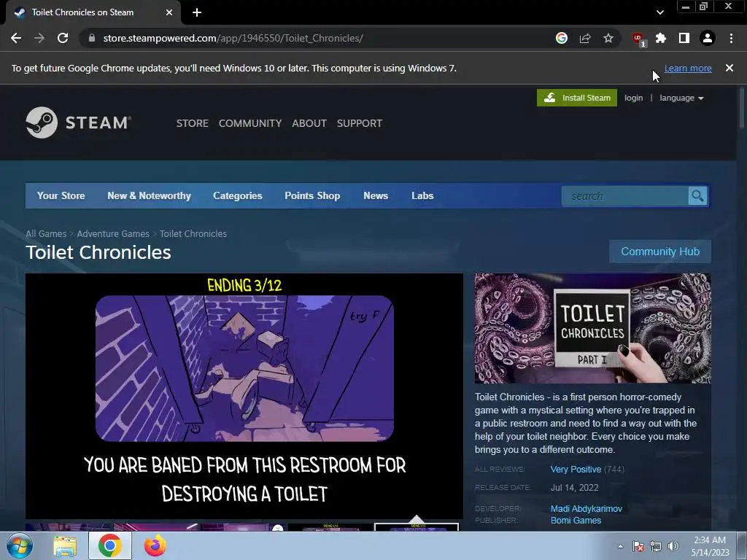Open the Learn more link
The height and width of the screenshot is (560, 747).
(688, 68)
